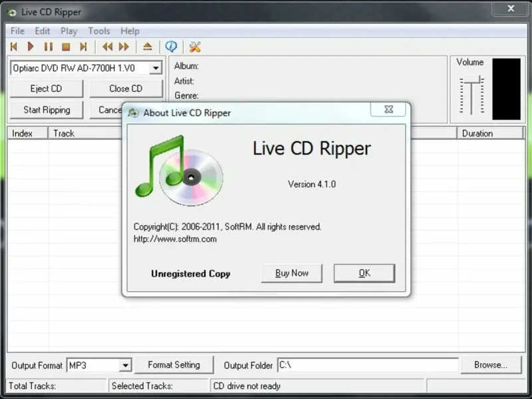This screenshot has height=399, width=532.
Task: Skip to next track icon
Action: point(84,47)
